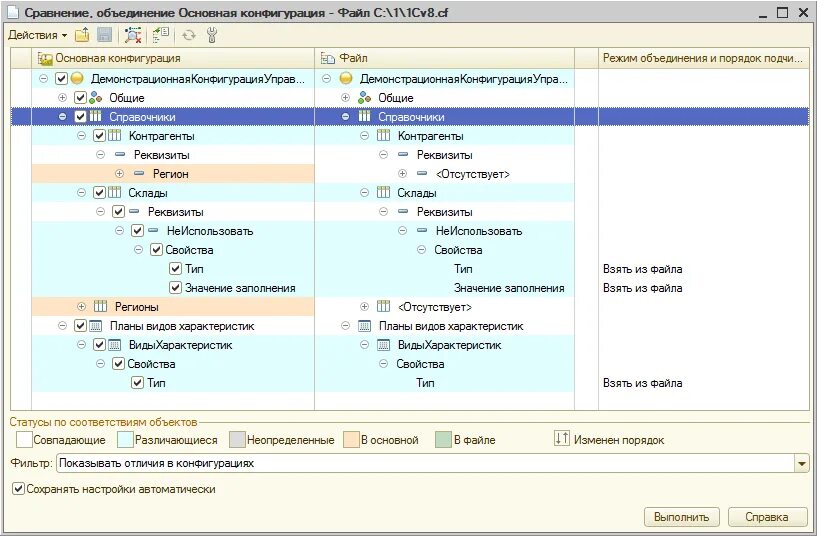Click Взять из файла for Значение заполнения row

click(642, 288)
